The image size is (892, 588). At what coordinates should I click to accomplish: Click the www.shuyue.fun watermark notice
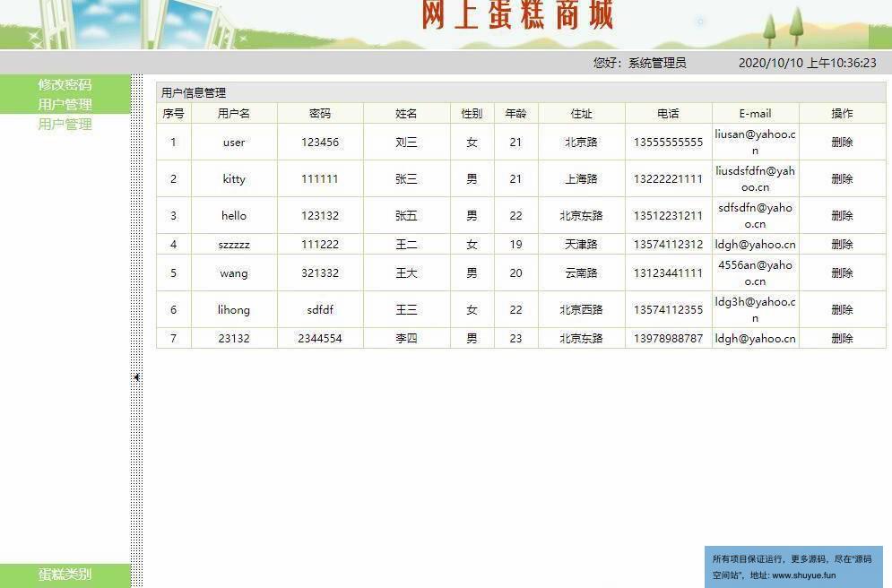pyautogui.click(x=792, y=567)
